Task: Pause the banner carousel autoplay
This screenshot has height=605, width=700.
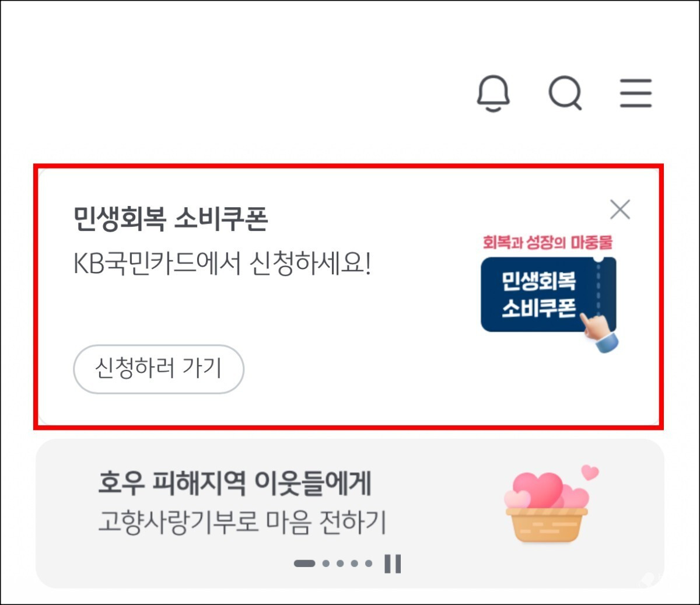Action: point(393,564)
